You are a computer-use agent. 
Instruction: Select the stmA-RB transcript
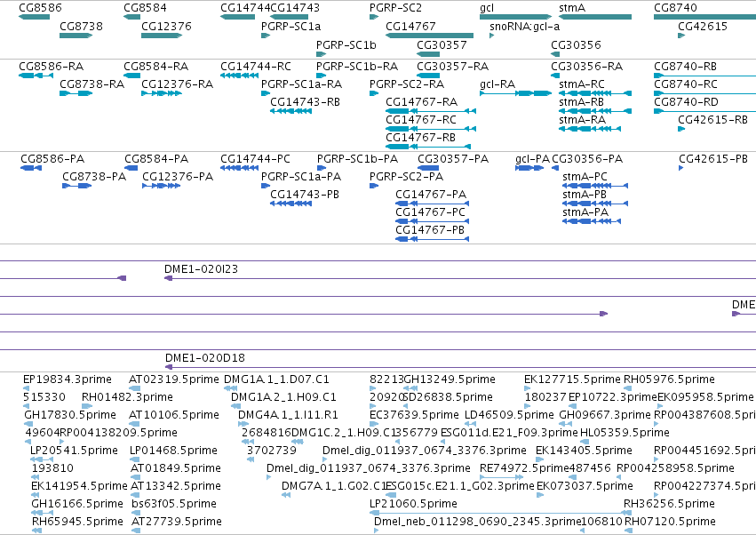click(595, 111)
